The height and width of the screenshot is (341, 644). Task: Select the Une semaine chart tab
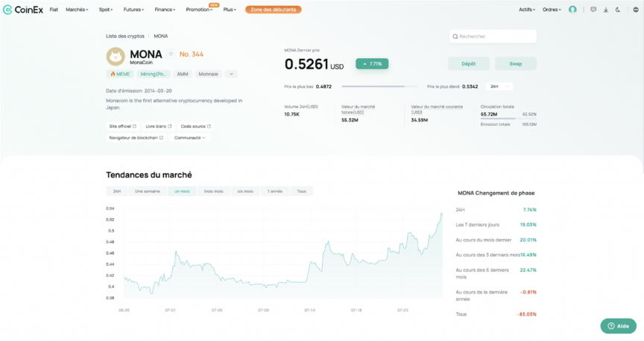click(148, 191)
